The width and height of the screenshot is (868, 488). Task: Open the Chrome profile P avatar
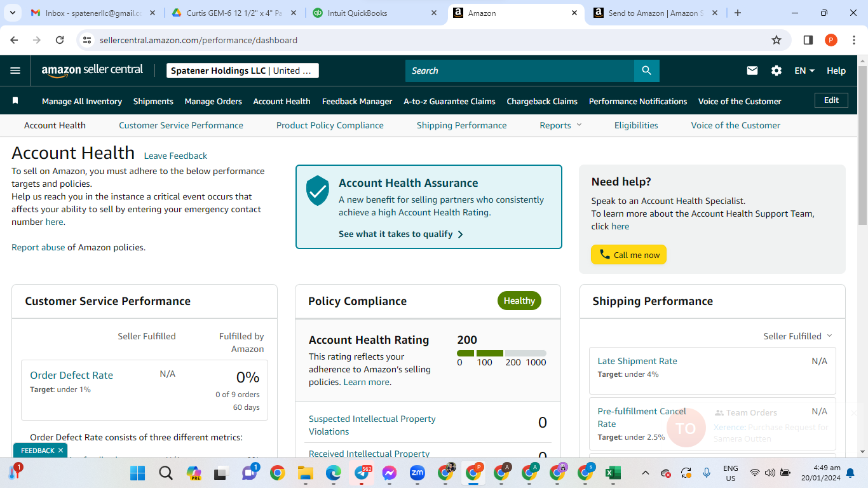click(x=831, y=40)
